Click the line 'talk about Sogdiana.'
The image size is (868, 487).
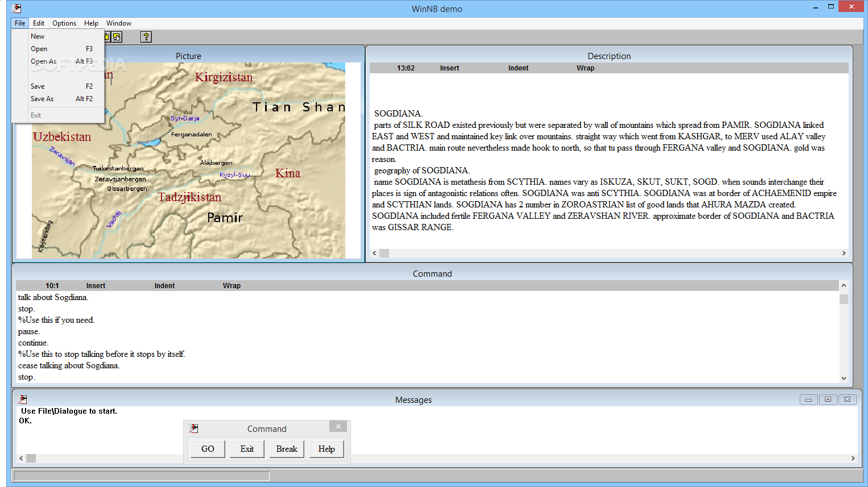coord(53,297)
